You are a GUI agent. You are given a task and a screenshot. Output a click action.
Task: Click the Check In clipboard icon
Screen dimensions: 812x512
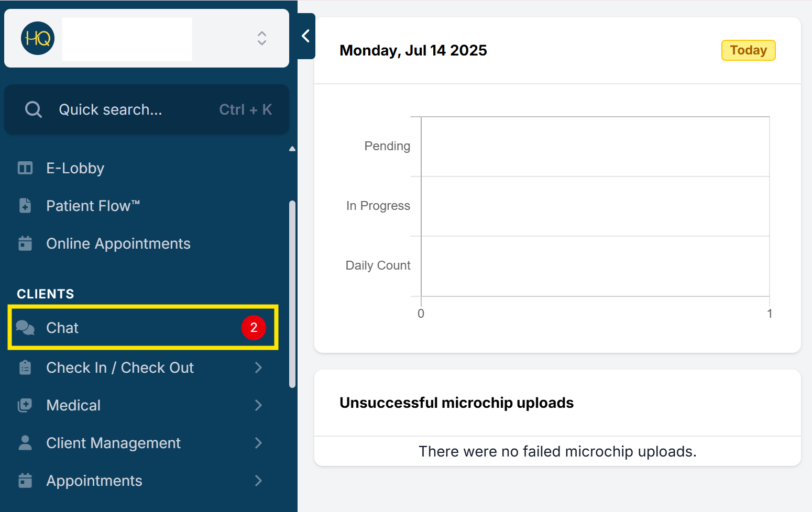(25, 368)
